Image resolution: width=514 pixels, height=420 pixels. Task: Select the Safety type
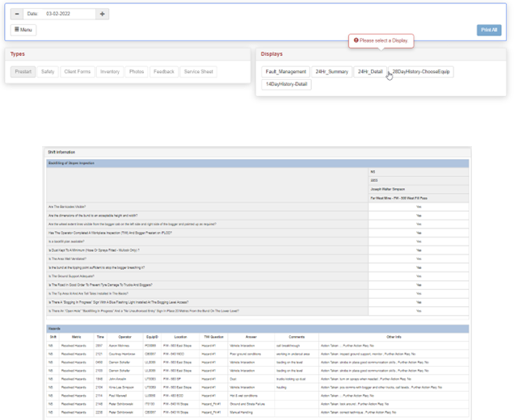48,72
